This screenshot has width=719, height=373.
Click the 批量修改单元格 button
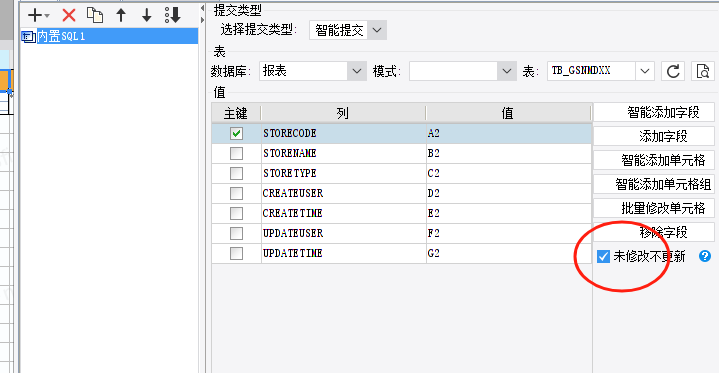pos(654,208)
